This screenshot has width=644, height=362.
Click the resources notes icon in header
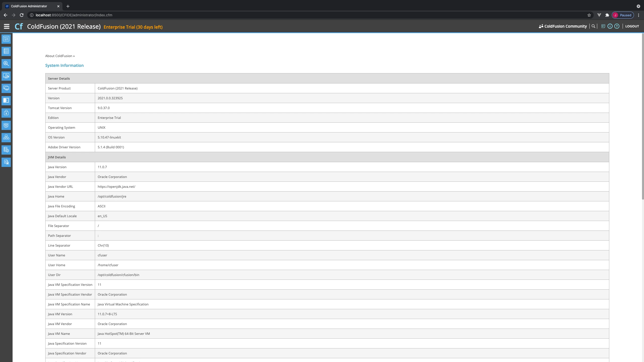coord(603,26)
